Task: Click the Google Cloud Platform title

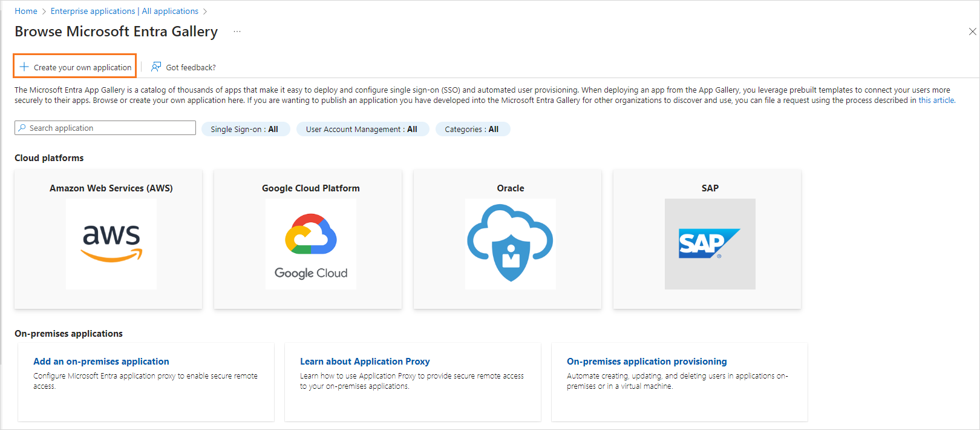Action: tap(311, 188)
